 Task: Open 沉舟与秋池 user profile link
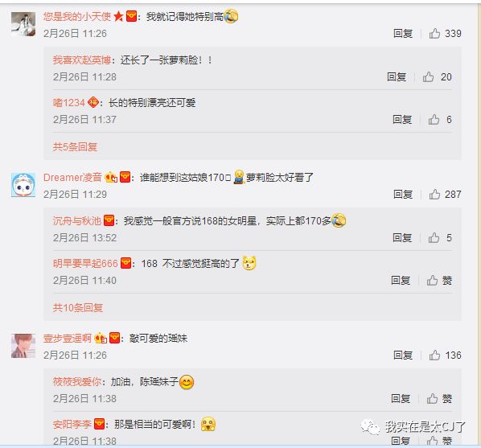pos(76,220)
